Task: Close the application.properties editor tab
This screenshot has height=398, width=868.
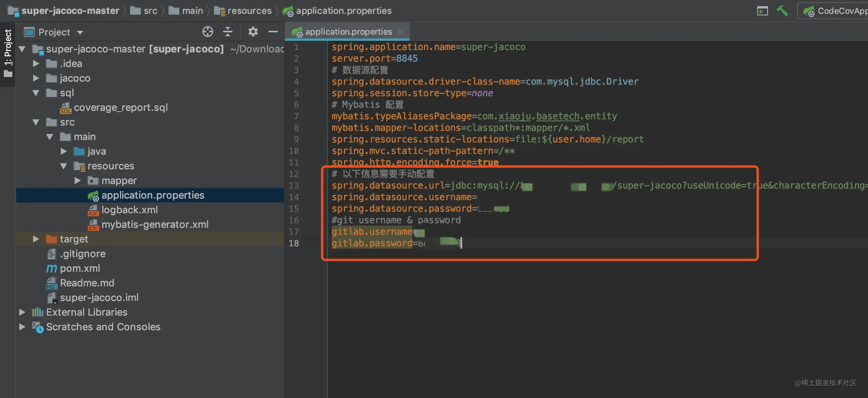Action: [401, 32]
